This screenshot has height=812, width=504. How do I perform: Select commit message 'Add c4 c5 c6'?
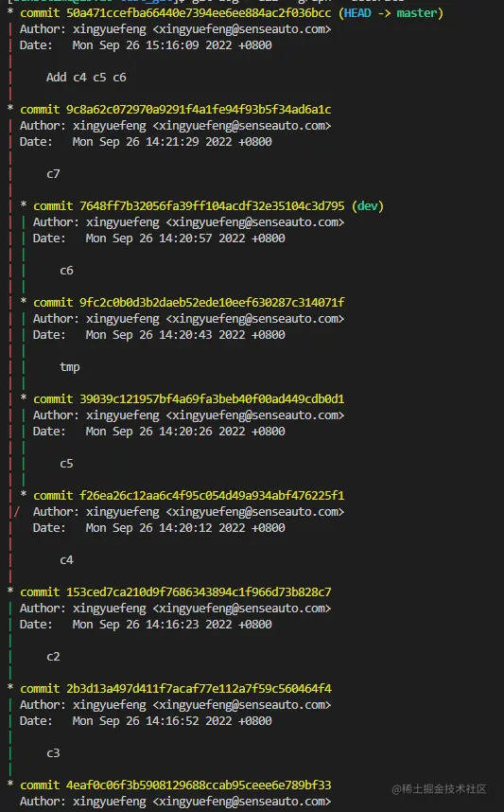86,78
